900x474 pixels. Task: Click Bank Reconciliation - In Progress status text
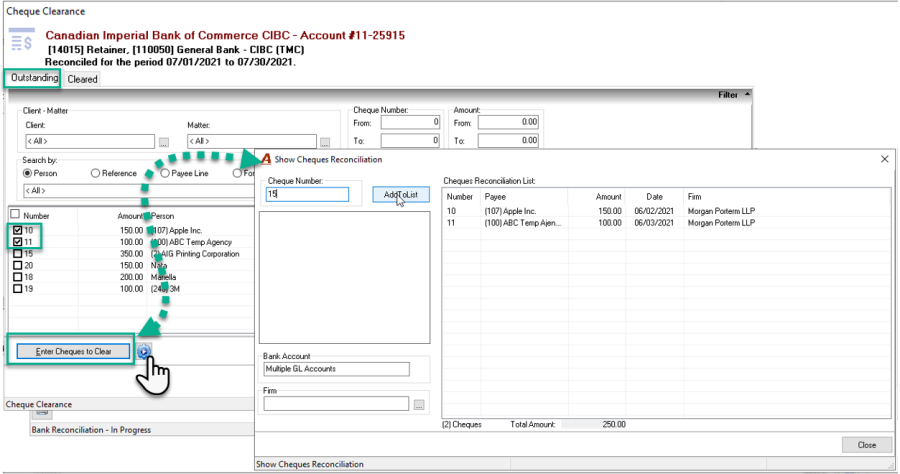tap(91, 430)
